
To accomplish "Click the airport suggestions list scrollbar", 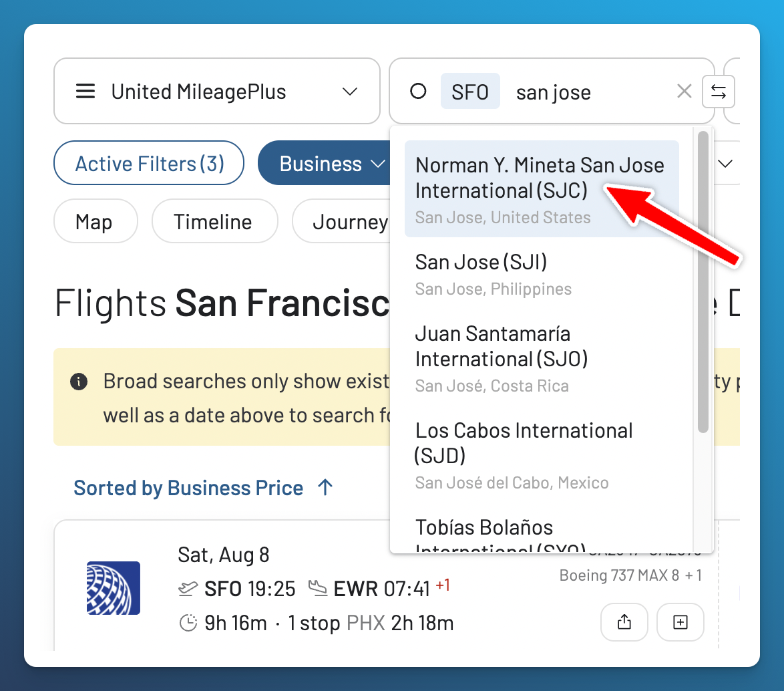I will (x=703, y=282).
